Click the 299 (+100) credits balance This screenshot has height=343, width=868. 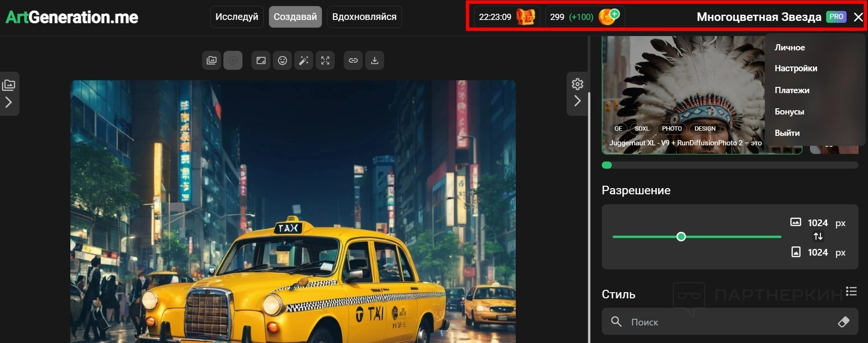coord(571,17)
